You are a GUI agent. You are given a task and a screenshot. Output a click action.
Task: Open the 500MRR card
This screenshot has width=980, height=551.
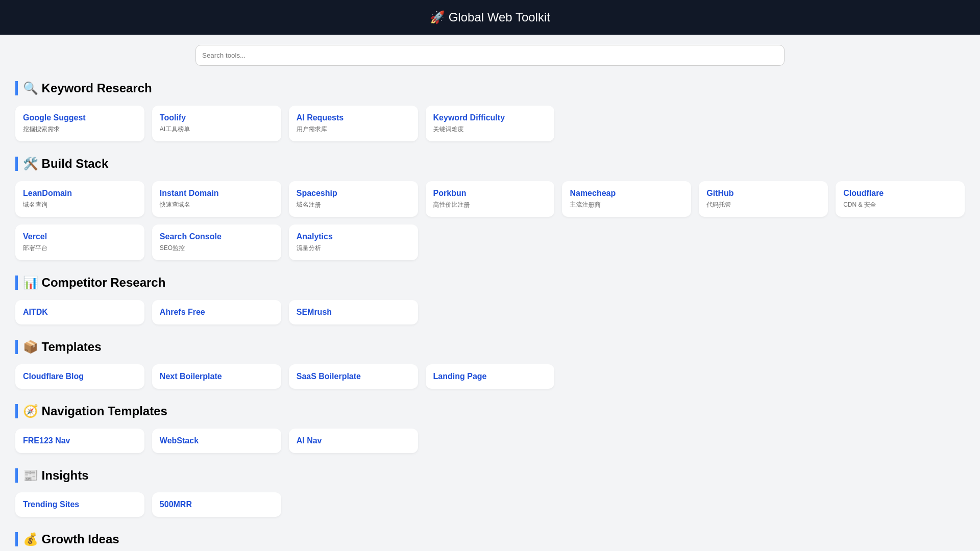216,505
